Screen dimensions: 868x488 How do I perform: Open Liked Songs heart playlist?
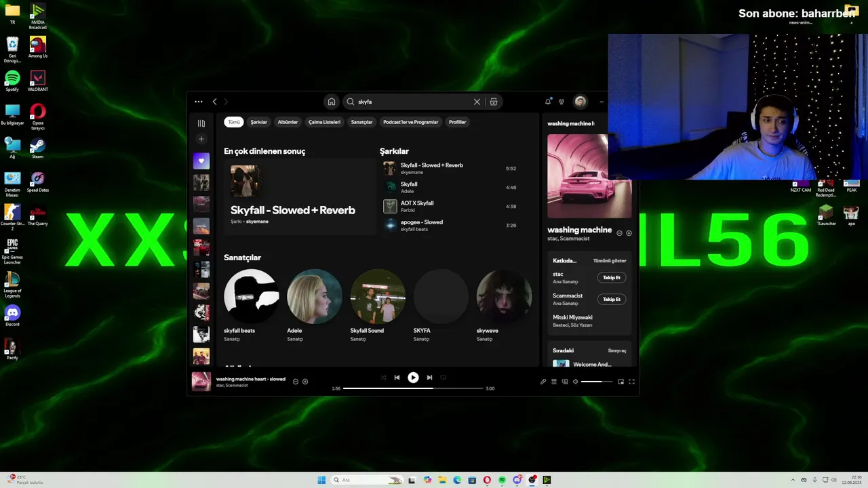tap(201, 161)
